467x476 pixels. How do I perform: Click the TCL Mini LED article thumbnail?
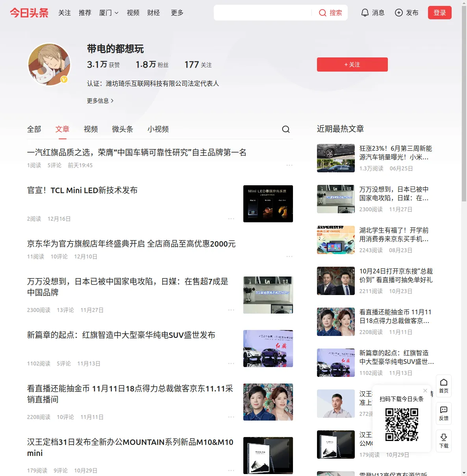(268, 204)
